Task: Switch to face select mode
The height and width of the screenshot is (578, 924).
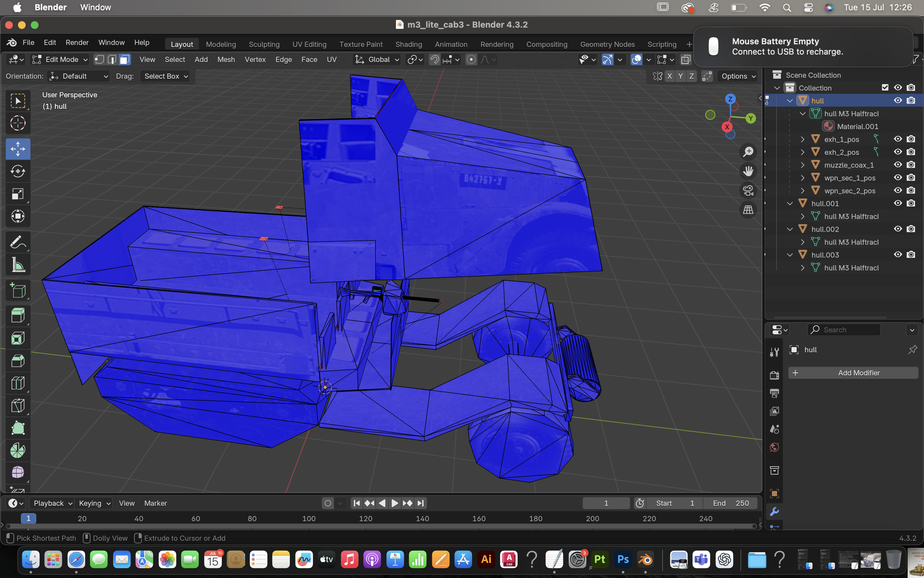Action: [x=125, y=60]
